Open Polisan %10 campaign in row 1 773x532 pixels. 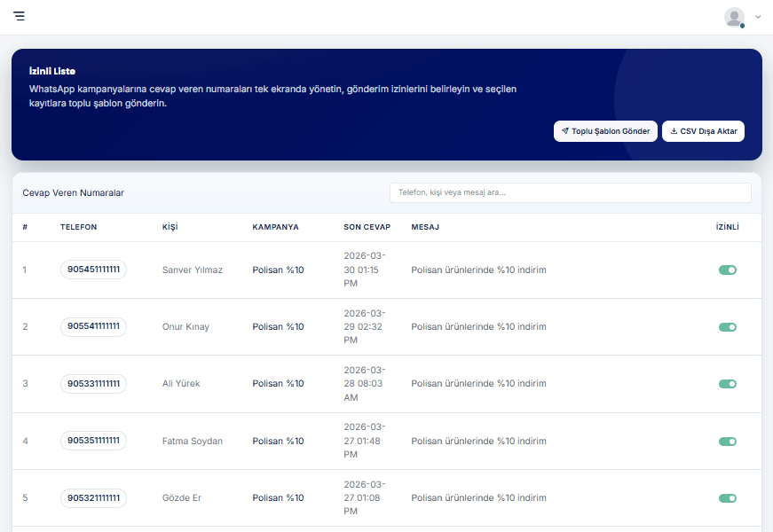click(278, 270)
